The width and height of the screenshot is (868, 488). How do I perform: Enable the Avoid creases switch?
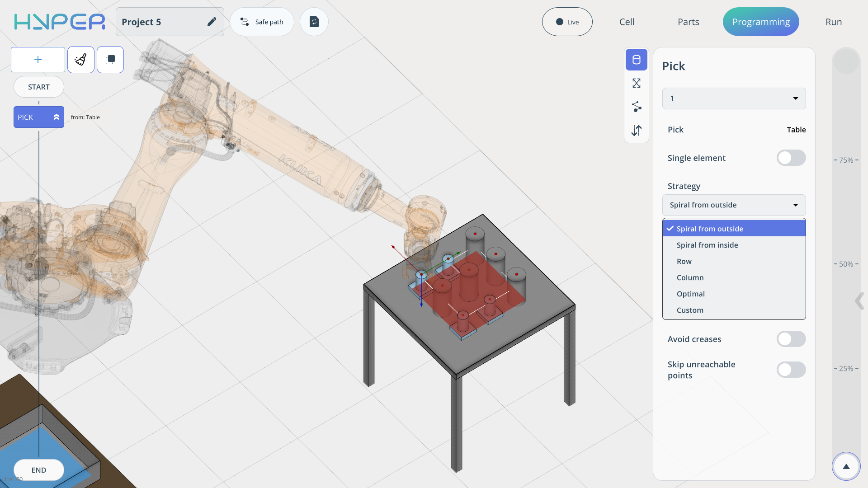coord(791,339)
